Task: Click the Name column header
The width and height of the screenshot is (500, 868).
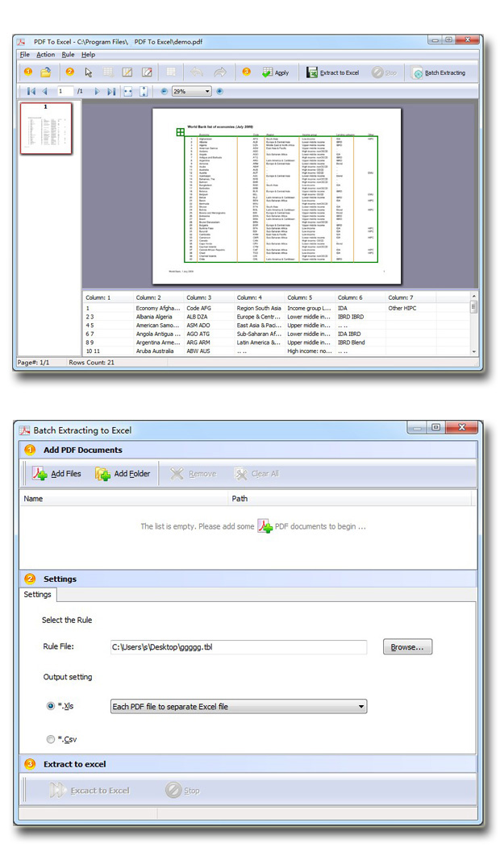Action: [x=124, y=499]
